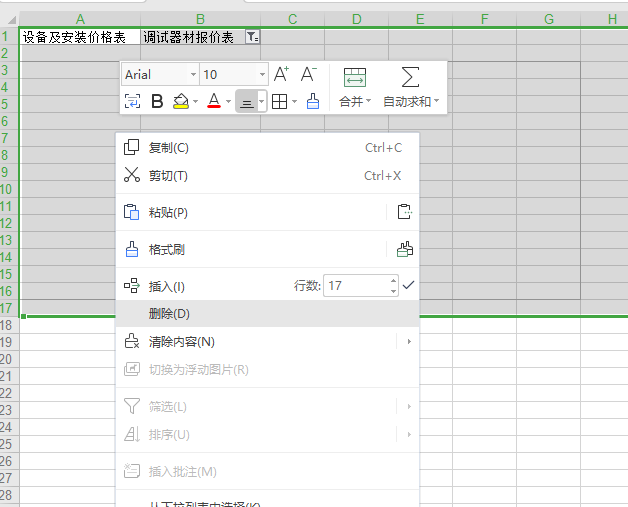Click format painter brush in mini toolbar
Image resolution: width=628 pixels, height=507 pixels.
coord(312,101)
